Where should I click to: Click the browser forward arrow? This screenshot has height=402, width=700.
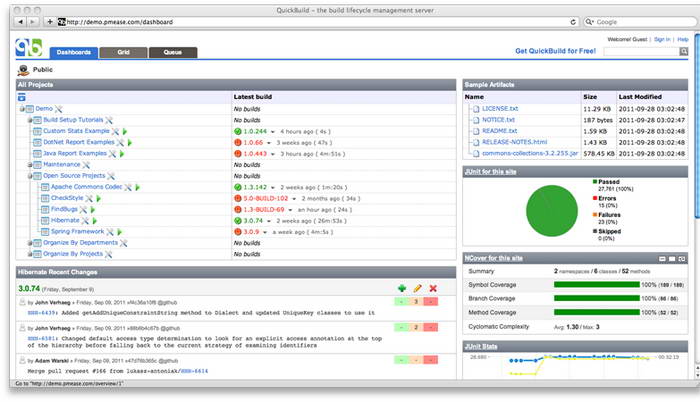33,22
